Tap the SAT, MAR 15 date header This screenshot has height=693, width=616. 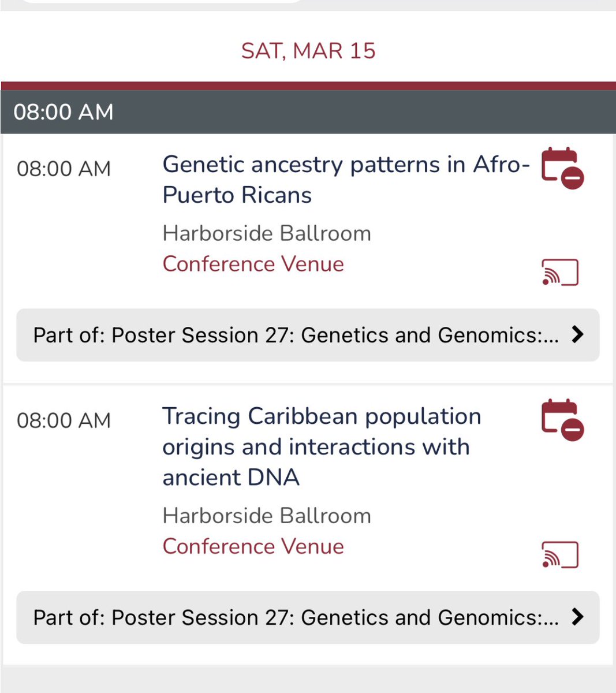308,51
